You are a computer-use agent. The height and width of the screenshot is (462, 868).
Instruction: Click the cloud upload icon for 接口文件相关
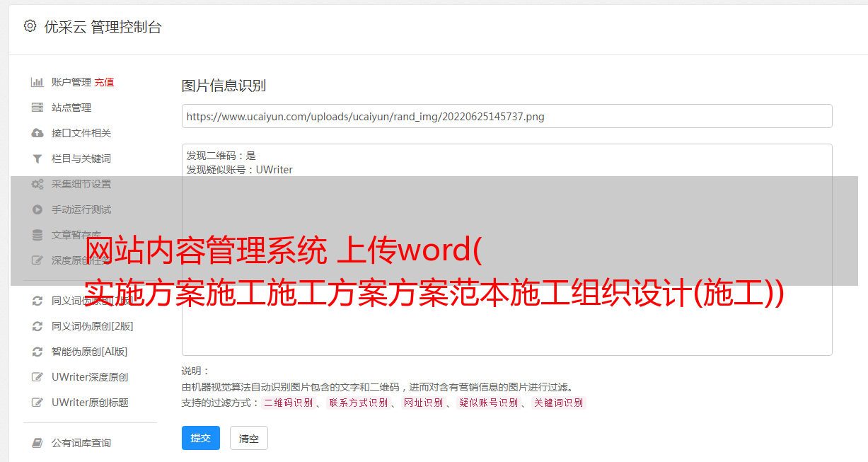[x=37, y=133]
